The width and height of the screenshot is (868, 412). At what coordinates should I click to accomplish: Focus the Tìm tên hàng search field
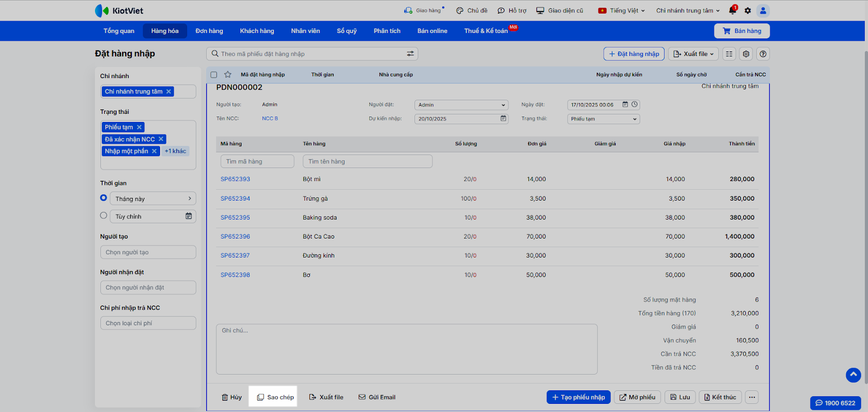368,162
